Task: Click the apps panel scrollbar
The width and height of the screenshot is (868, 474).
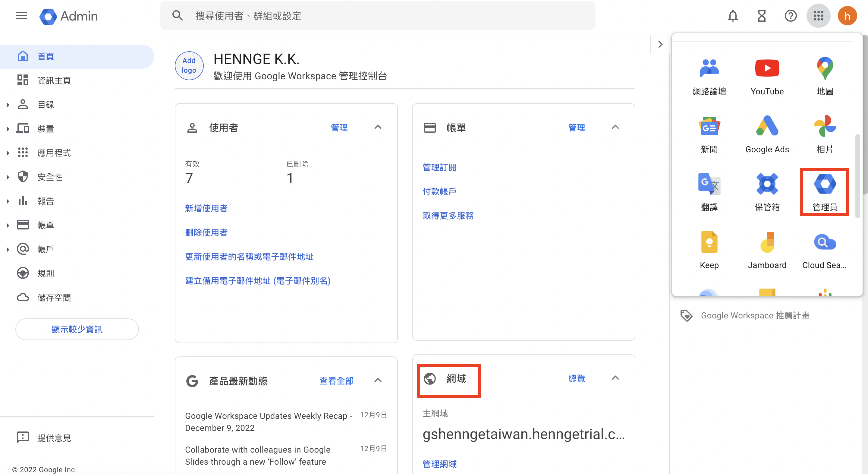Action: [x=857, y=176]
